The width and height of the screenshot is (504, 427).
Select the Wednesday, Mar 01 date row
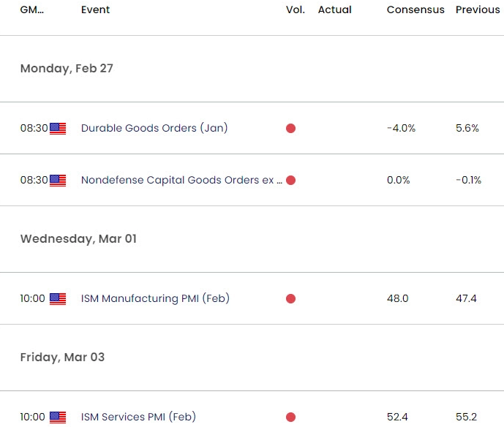point(252,239)
